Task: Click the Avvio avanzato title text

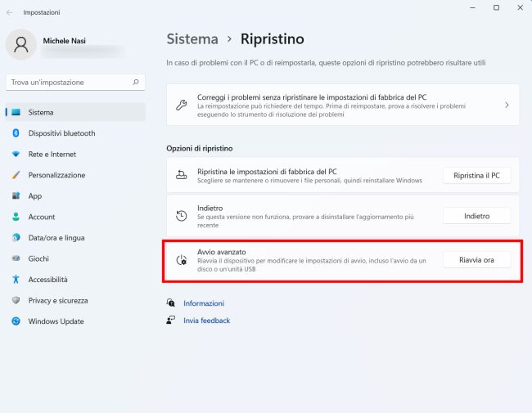Action: coord(222,252)
